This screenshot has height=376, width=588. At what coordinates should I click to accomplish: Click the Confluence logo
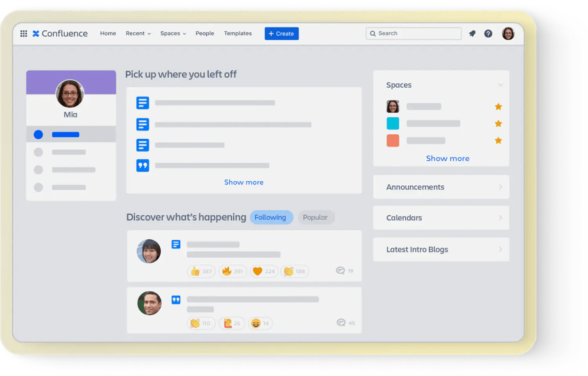coord(60,34)
